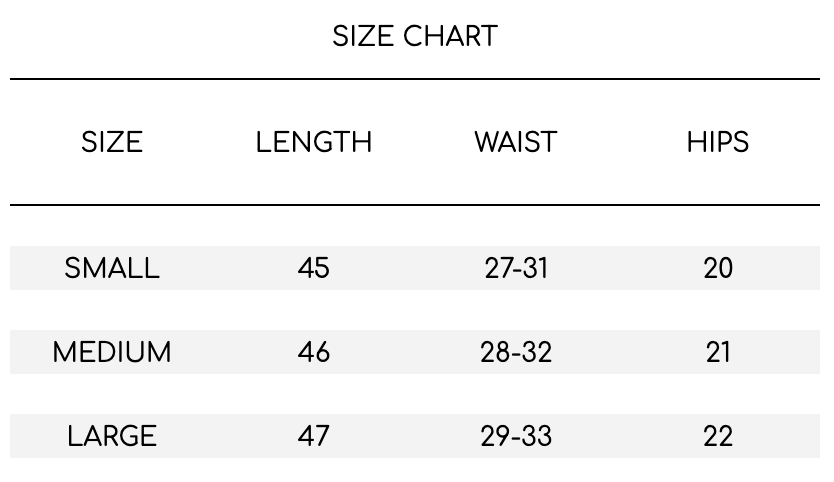Click the LARGE size row label

[x=112, y=436]
